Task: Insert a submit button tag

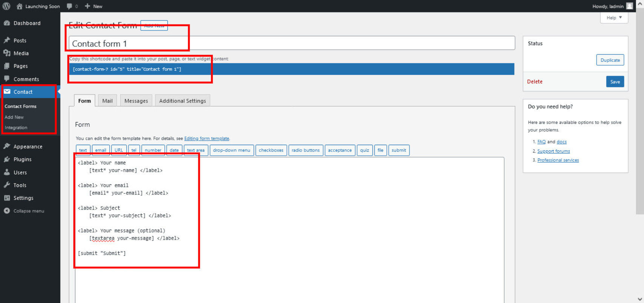Action: pyautogui.click(x=399, y=150)
